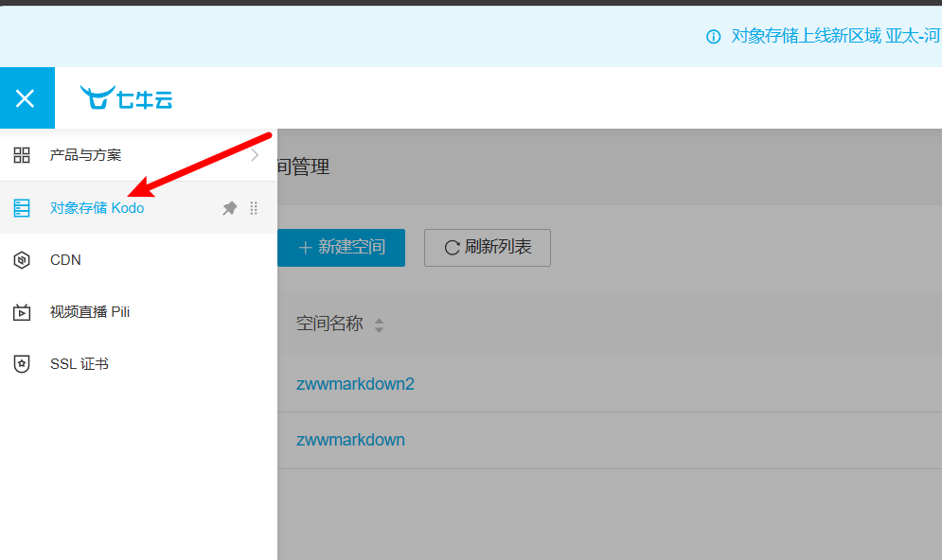The height and width of the screenshot is (560, 942).
Task: Open the 对象存储 Kodo menu item
Action: (97, 208)
